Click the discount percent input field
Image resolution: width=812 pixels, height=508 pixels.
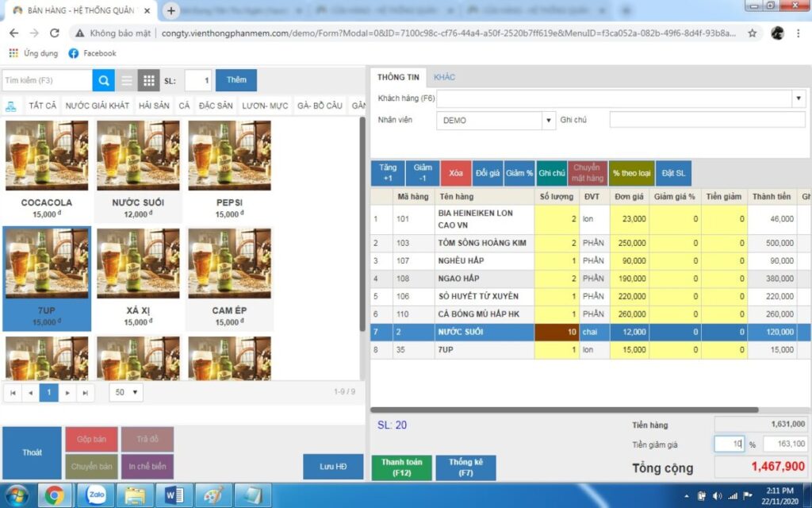730,444
